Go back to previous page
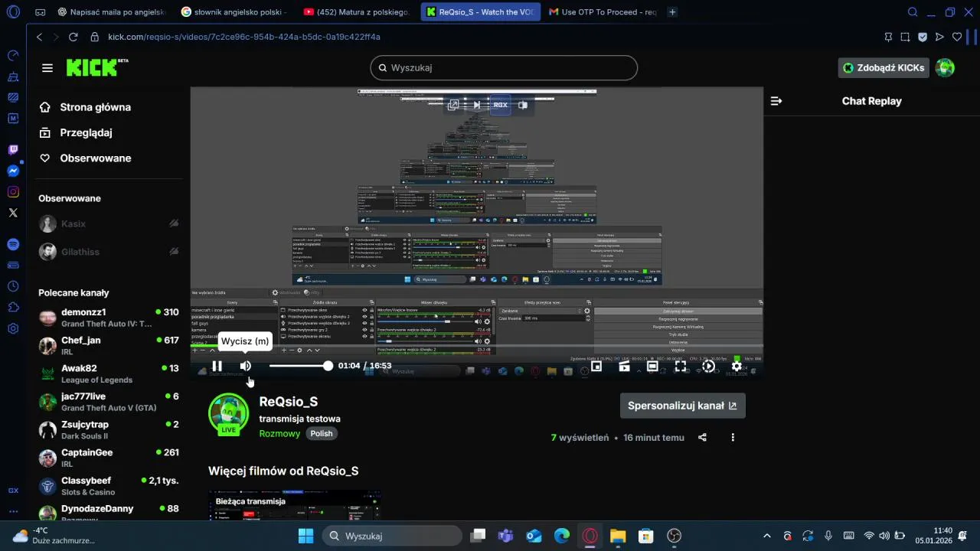This screenshot has height=551, width=980. [x=40, y=37]
